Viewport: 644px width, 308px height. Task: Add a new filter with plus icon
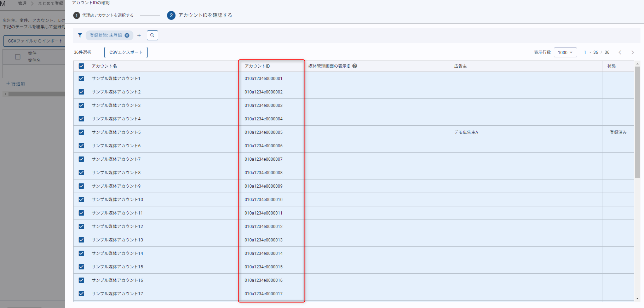[139, 35]
